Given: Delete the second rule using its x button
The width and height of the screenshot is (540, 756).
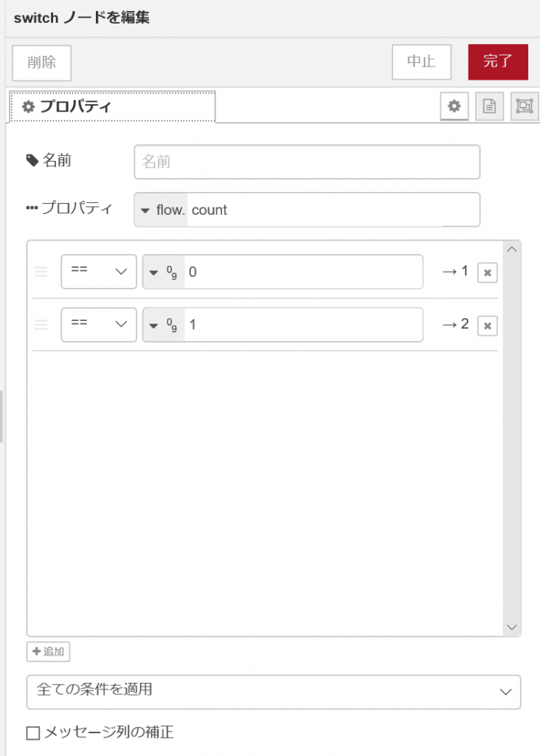Looking at the screenshot, I should point(487,325).
